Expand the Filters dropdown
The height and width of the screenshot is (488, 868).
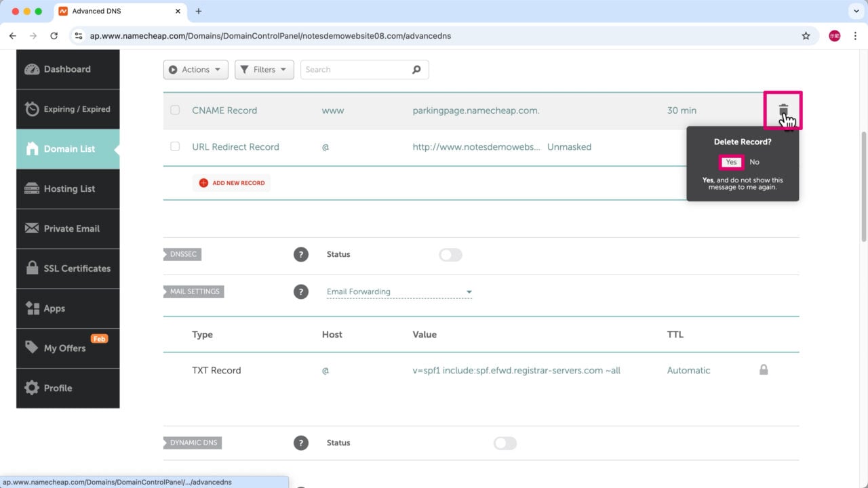(264, 69)
